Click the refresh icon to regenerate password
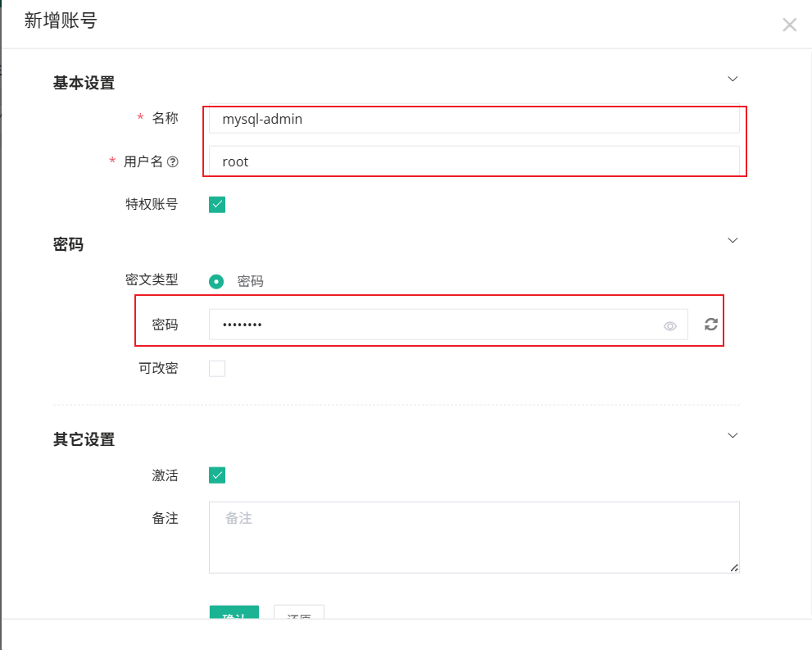The image size is (812, 650). (711, 325)
